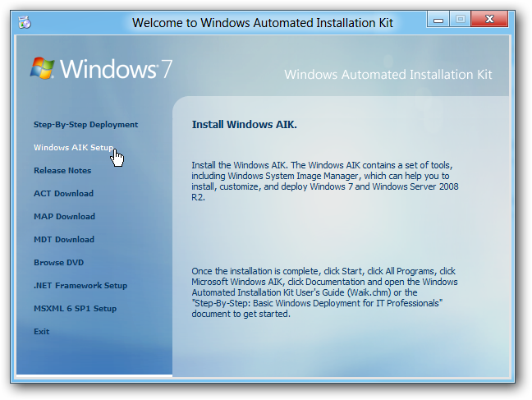Open the Step-By-Step Deployment link
Viewport: 532px width, 400px height.
85,125
